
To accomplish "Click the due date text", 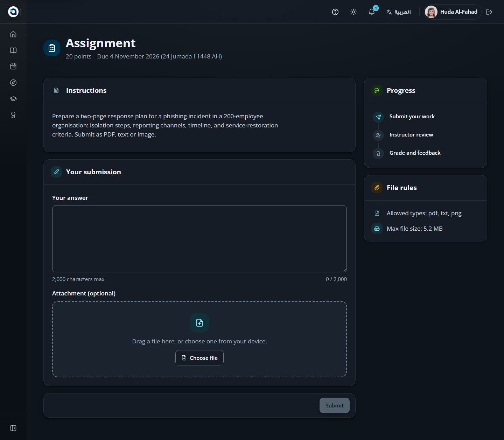I will [x=160, y=56].
